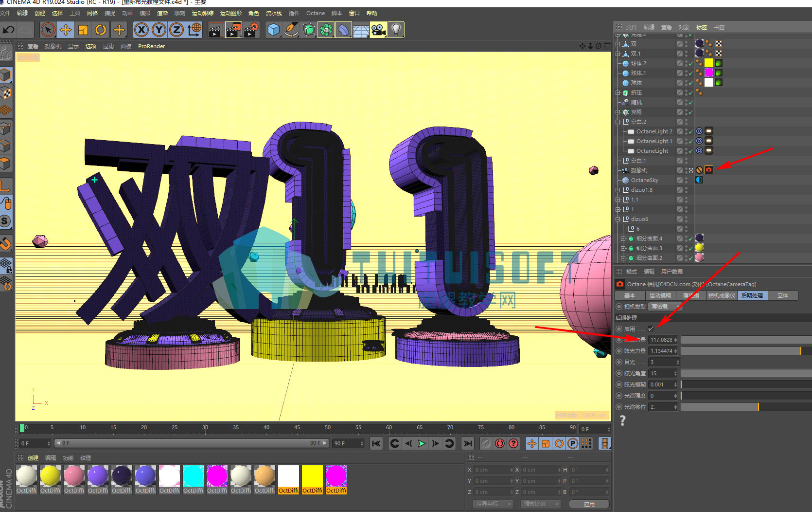Activate the Move tool in toolbar
Image resolution: width=812 pixels, height=512 pixels.
tap(66, 30)
